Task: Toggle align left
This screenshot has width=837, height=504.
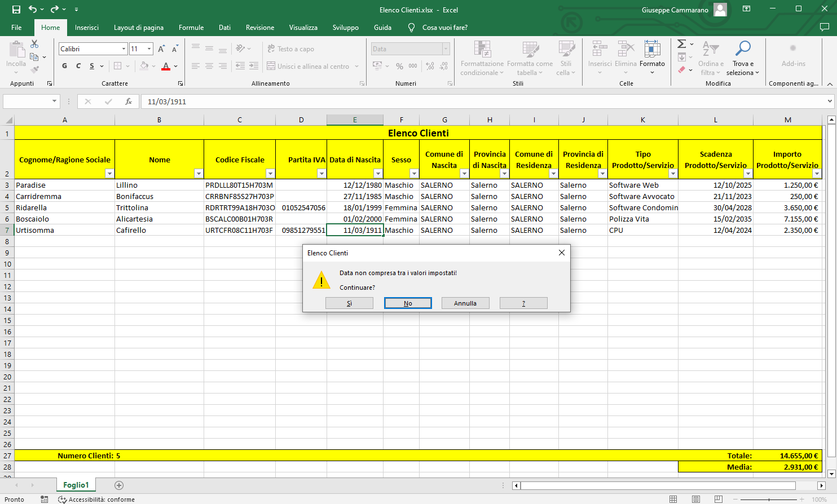Action: tap(196, 66)
